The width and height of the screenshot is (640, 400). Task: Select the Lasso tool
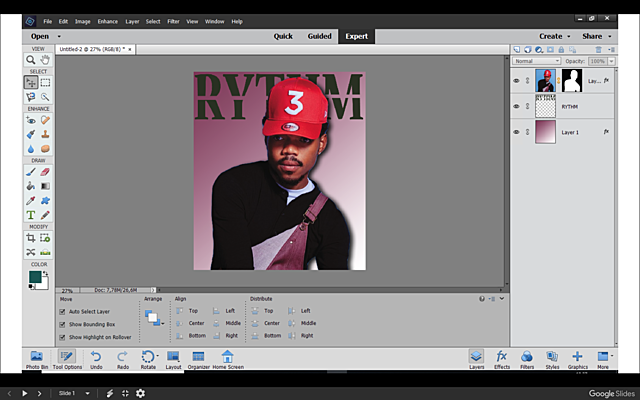pos(31,97)
